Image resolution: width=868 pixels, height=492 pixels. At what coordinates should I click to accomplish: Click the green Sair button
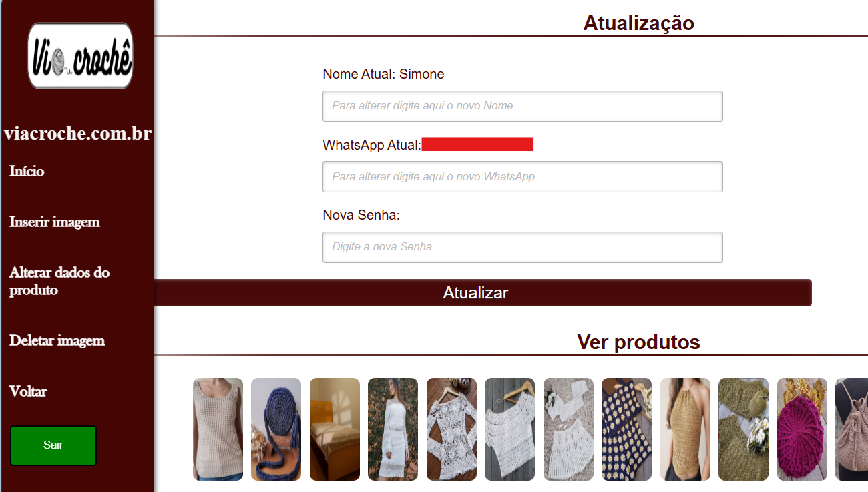point(53,445)
